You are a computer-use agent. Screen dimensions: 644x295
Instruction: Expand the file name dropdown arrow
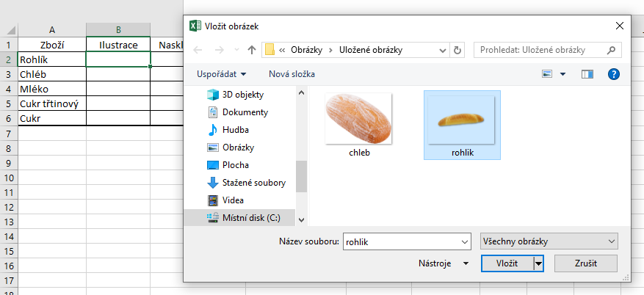pyautogui.click(x=466, y=241)
